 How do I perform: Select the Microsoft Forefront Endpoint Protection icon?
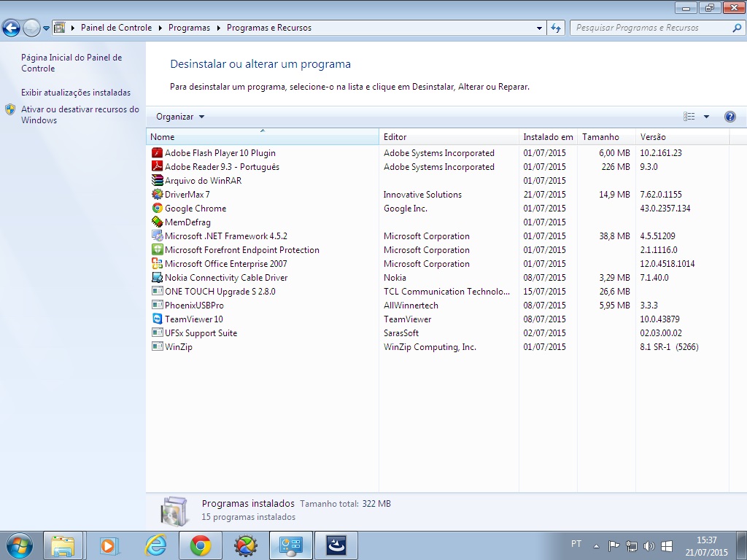[158, 249]
